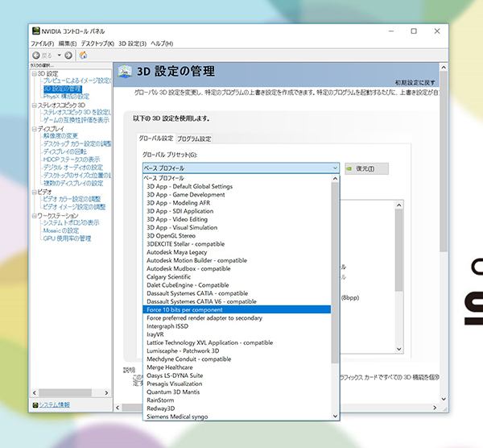This screenshot has height=448, width=483.
Task: Collapse the ビデオ tree node
Action: [x=34, y=192]
